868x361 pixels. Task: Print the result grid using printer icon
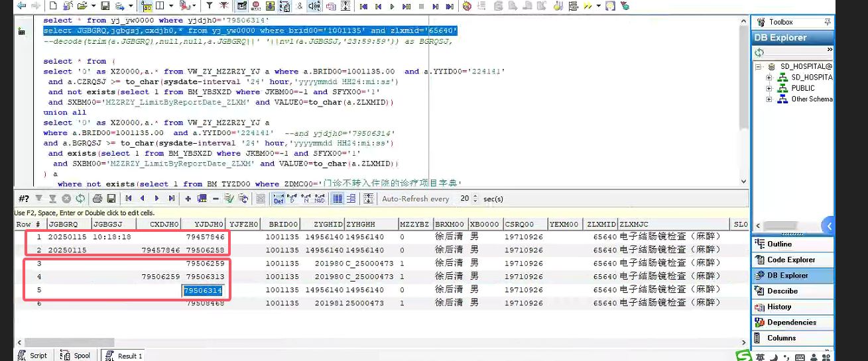click(97, 198)
